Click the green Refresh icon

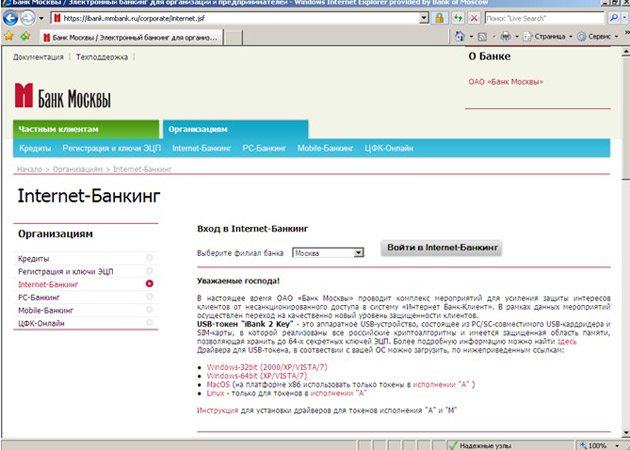[x=458, y=18]
